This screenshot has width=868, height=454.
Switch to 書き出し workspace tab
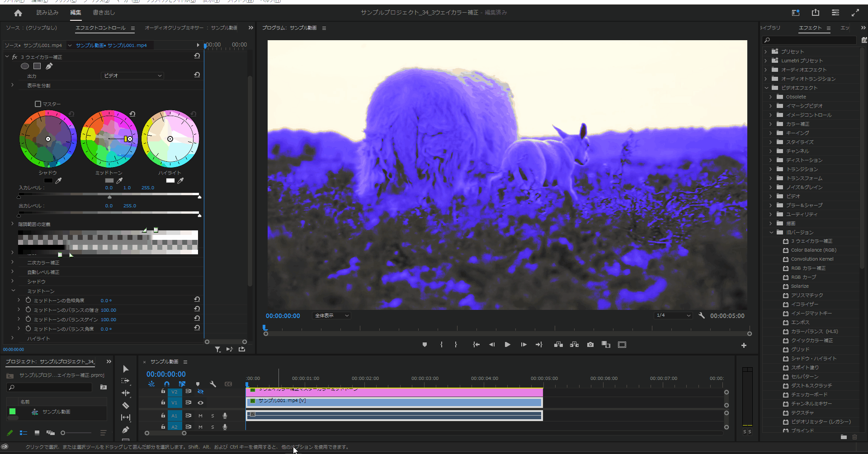pos(104,13)
